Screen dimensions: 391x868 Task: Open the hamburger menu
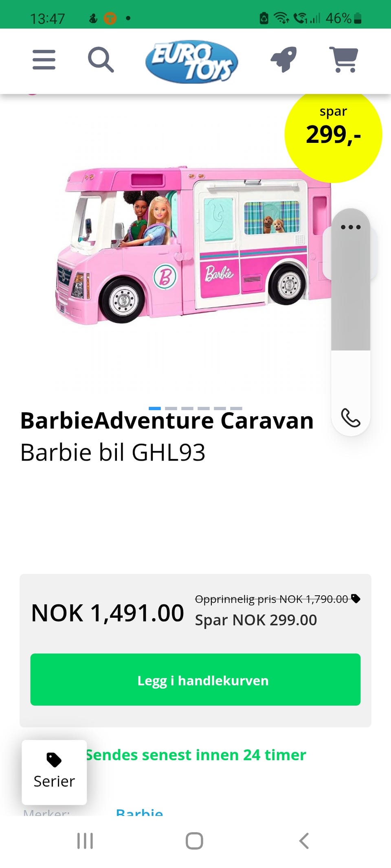coord(44,60)
